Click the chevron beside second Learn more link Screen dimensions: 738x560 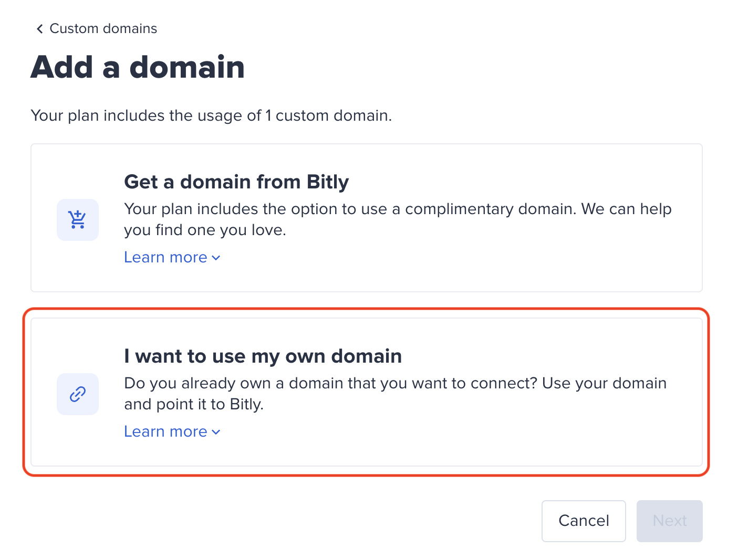tap(215, 432)
